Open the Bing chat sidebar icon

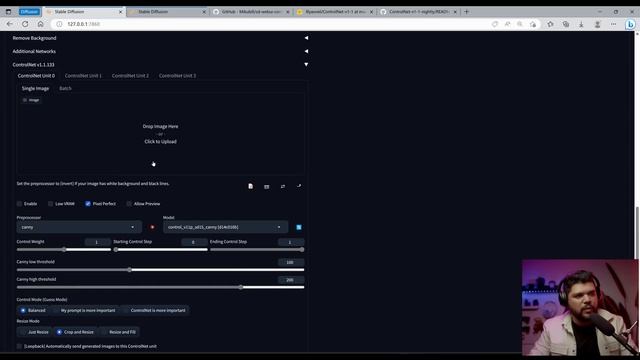(630, 24)
